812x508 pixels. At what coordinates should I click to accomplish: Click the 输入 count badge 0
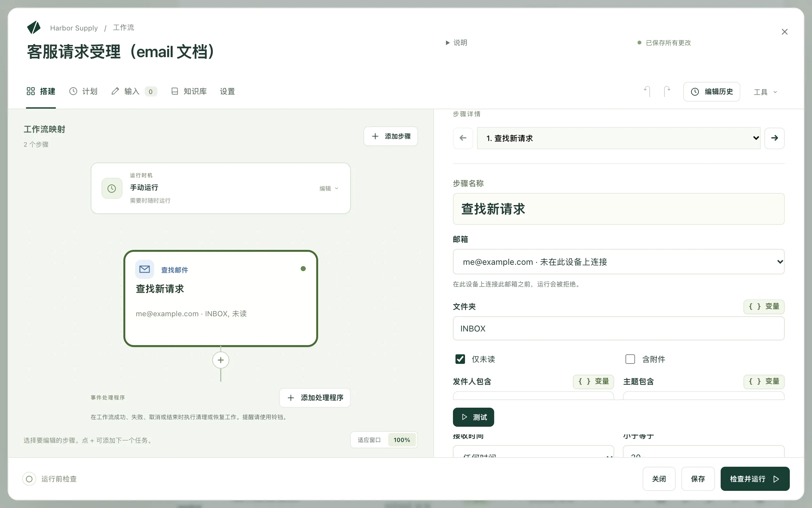click(x=151, y=91)
